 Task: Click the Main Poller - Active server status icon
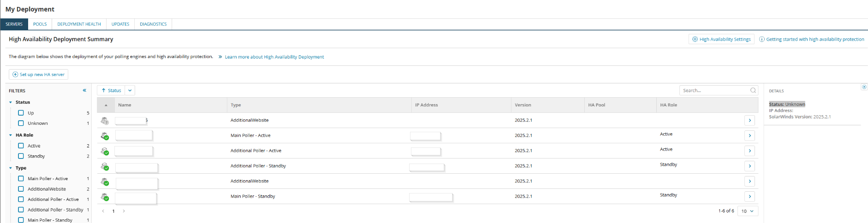click(105, 136)
